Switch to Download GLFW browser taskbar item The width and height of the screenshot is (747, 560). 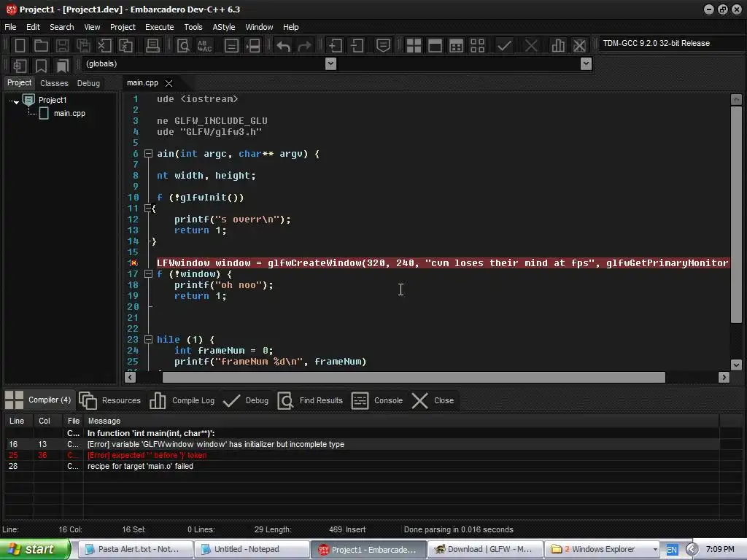pos(485,550)
